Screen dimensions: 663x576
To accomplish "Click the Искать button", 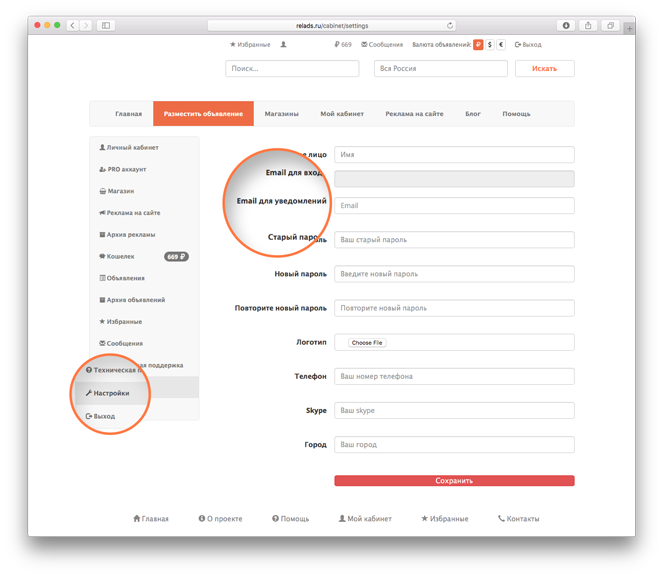I will pos(545,69).
